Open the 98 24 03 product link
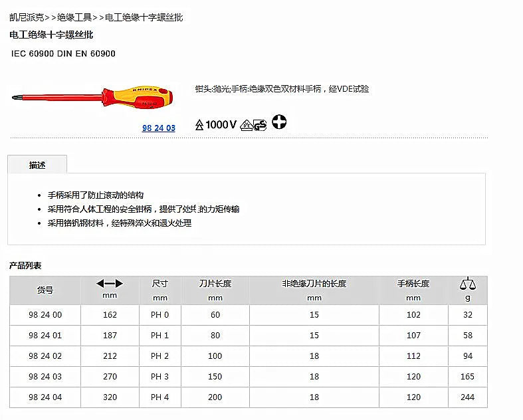The height and width of the screenshot is (420, 523). point(158,128)
